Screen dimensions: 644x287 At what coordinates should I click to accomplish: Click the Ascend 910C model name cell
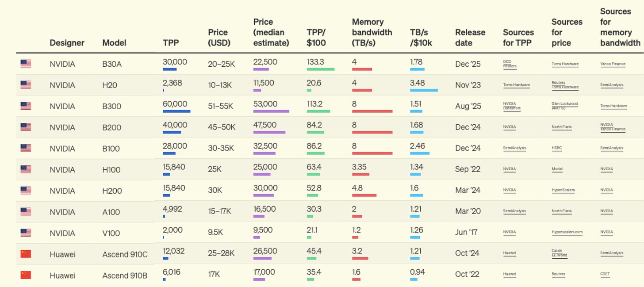click(x=124, y=254)
